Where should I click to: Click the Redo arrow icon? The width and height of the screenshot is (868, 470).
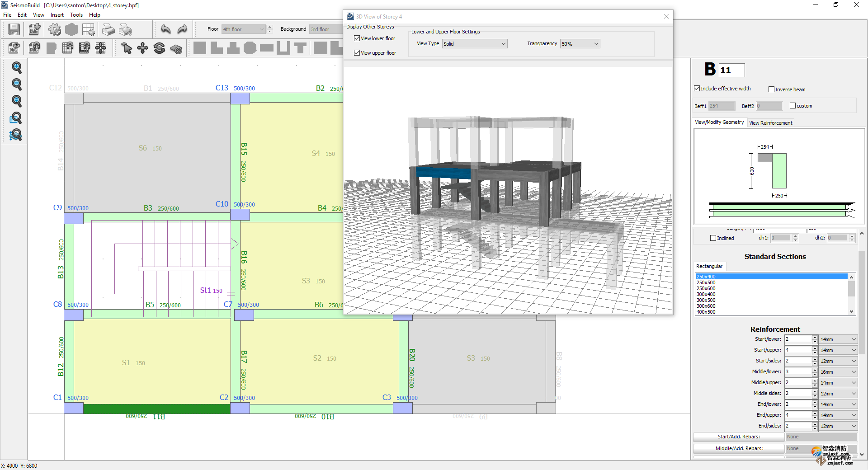182,30
